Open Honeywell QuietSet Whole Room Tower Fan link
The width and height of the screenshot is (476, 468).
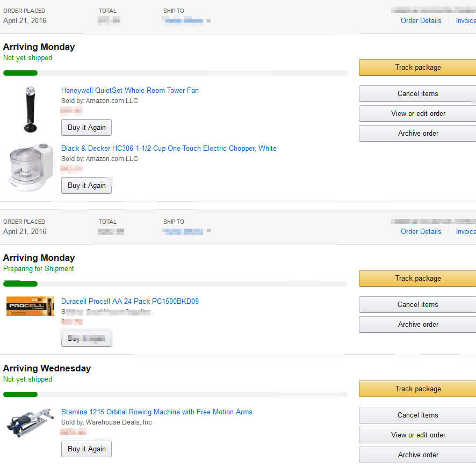point(130,90)
